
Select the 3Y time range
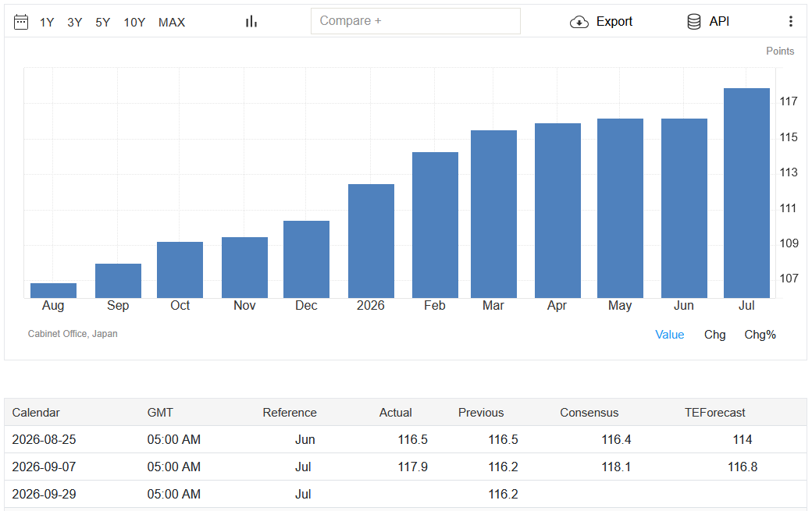(x=75, y=23)
